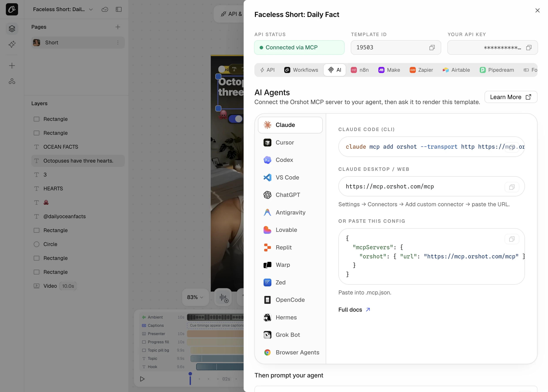Choose Browser Agents entry

tap(290, 352)
